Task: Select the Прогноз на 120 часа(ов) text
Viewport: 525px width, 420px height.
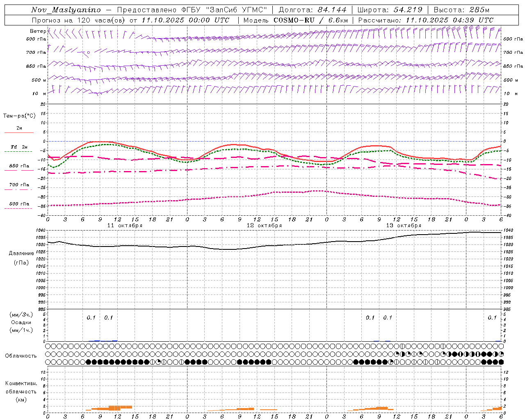Action: pos(78,20)
